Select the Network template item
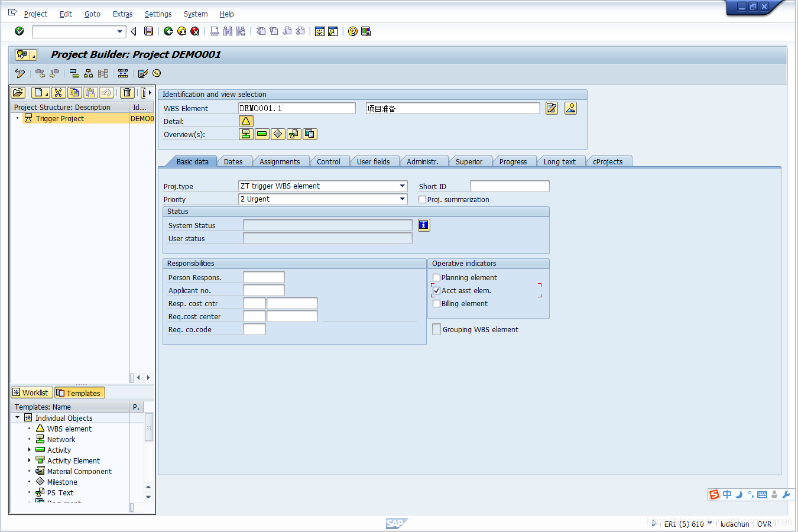The height and width of the screenshot is (532, 798). [61, 440]
